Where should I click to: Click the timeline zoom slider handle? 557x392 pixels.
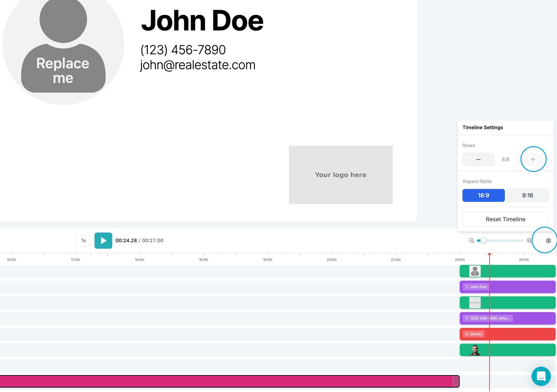[483, 241]
